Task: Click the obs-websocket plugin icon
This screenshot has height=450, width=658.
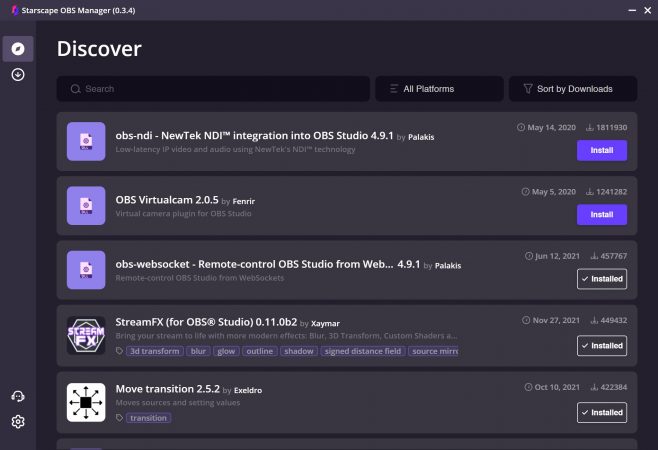Action: [87, 272]
